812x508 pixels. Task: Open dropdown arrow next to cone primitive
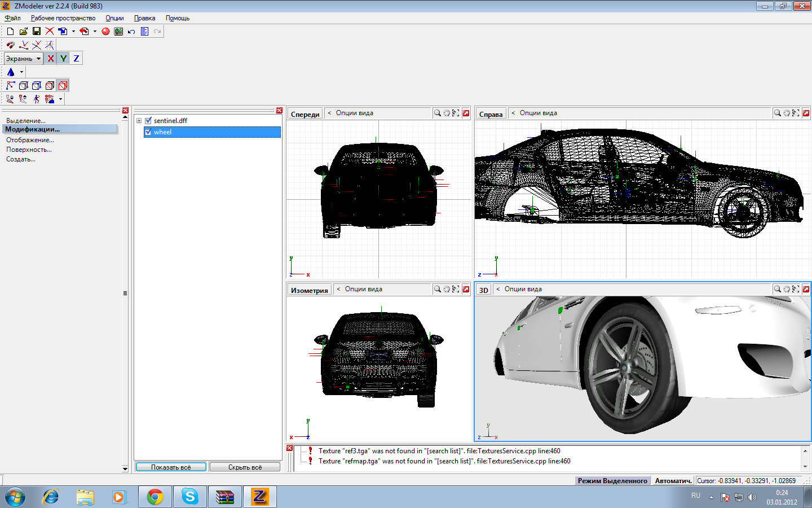click(x=21, y=72)
